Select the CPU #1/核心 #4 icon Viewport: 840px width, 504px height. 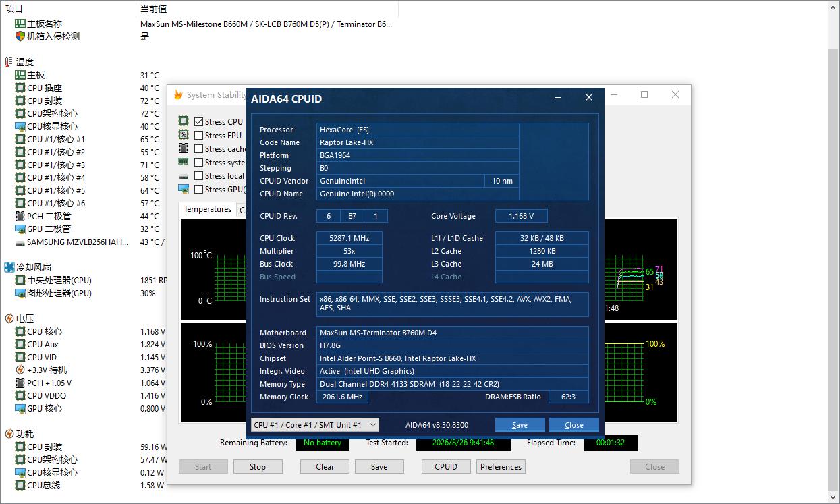[x=20, y=177]
